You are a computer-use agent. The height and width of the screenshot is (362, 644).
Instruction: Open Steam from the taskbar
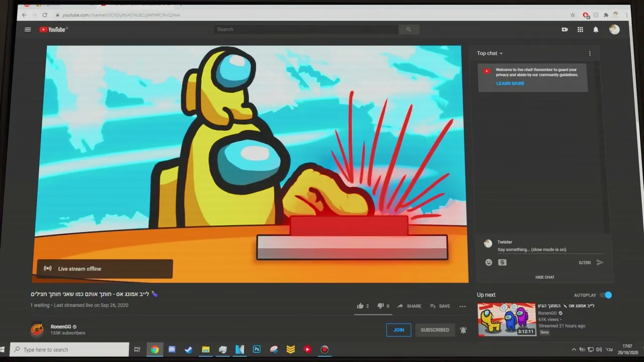click(x=189, y=349)
